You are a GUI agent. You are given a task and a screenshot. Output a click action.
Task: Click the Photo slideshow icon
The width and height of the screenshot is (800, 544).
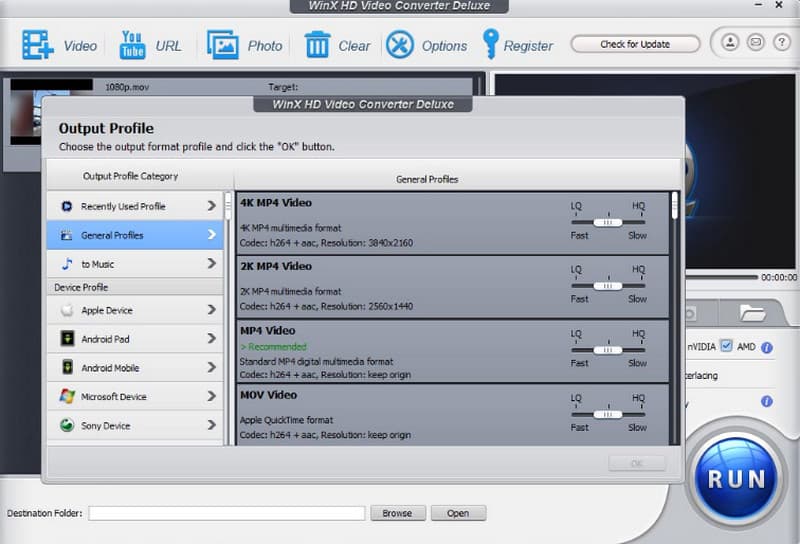tap(222, 45)
